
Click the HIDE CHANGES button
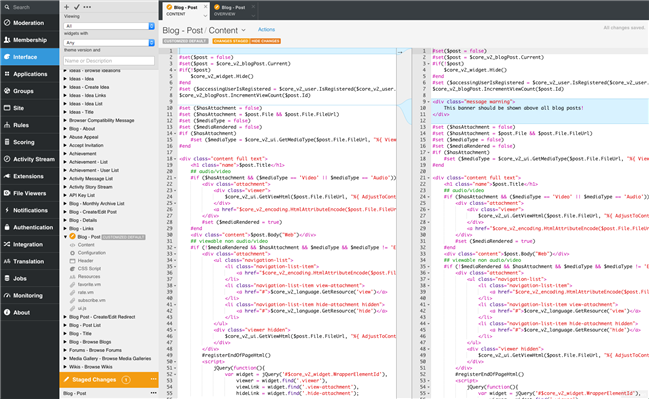click(265, 41)
